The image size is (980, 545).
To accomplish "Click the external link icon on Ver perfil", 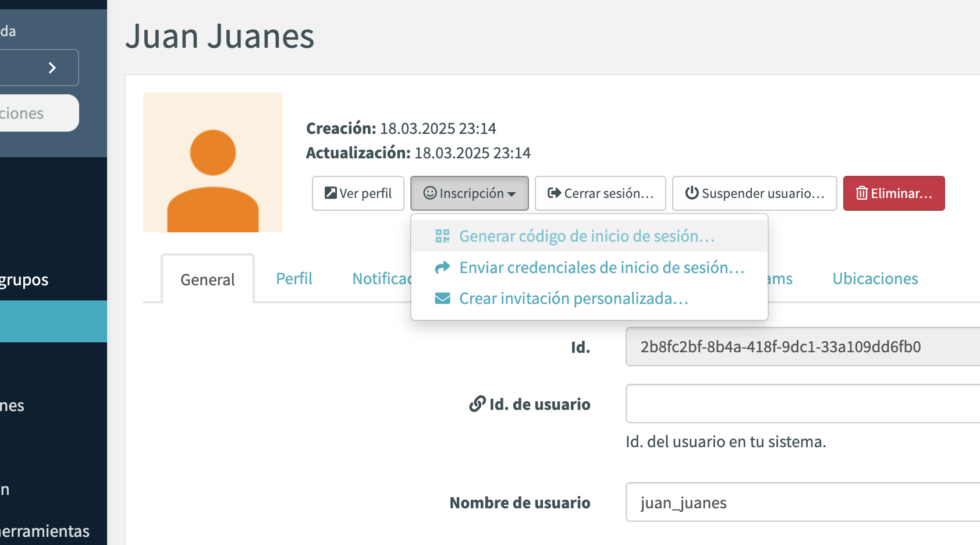I will pos(331,193).
